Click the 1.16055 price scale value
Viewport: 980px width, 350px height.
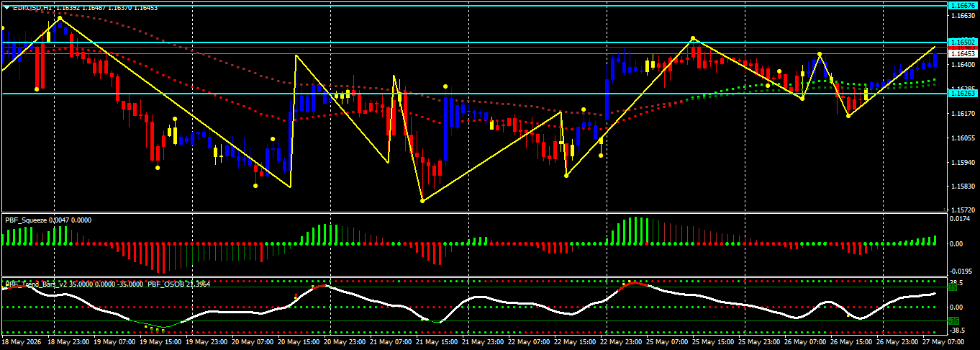pos(963,138)
